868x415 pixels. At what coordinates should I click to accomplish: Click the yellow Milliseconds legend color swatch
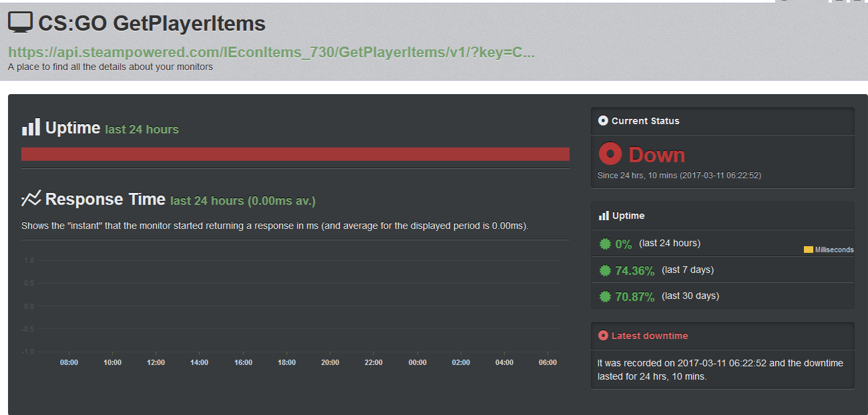[808, 250]
